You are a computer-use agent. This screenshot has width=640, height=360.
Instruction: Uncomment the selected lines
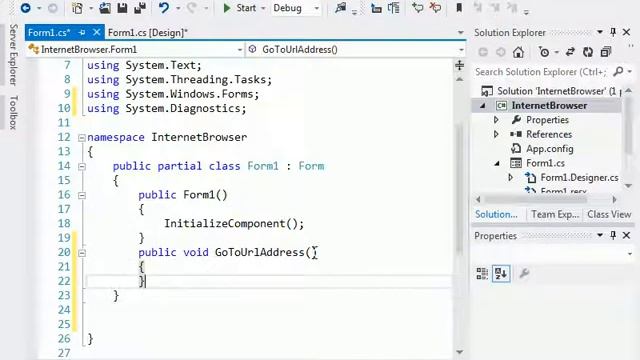tap(436, 8)
